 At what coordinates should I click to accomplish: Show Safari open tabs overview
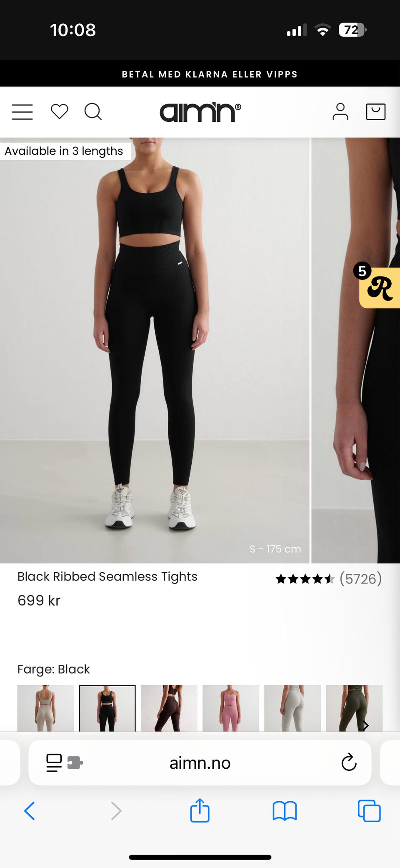coord(369,811)
